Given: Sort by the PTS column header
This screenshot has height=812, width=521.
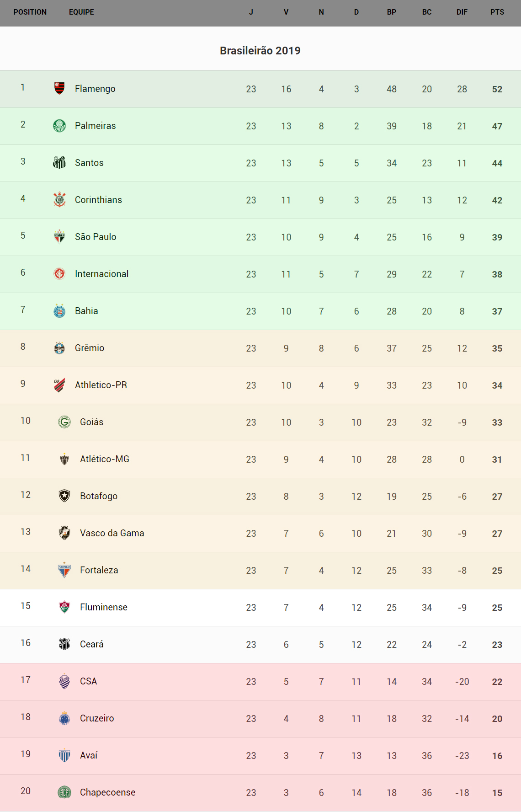Looking at the screenshot, I should [x=497, y=12].
